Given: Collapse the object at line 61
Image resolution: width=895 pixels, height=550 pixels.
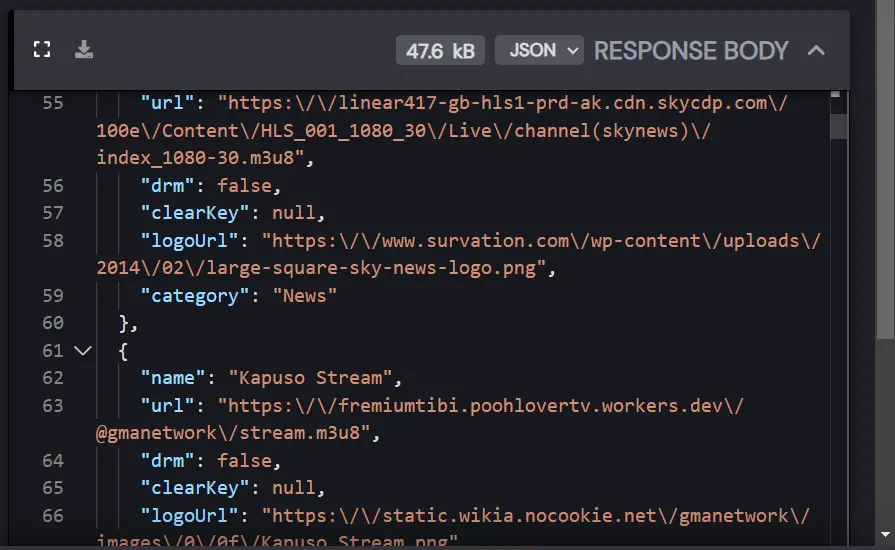Looking at the screenshot, I should pos(83,350).
